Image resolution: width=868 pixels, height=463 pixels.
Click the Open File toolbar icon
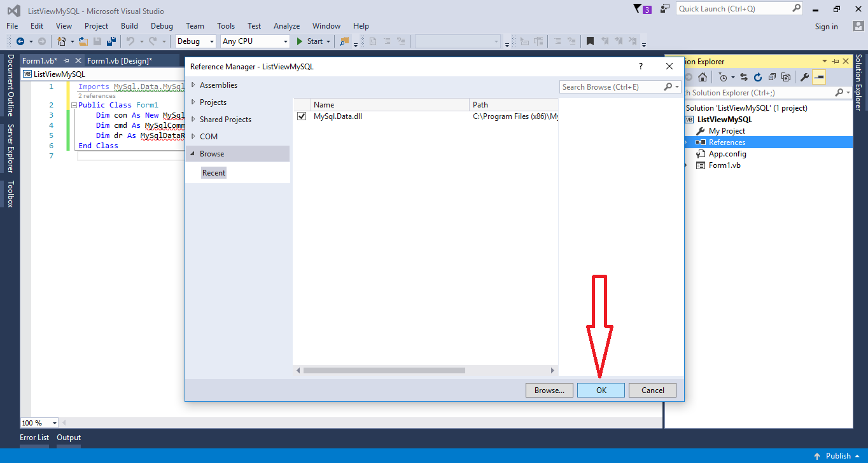[x=83, y=41]
